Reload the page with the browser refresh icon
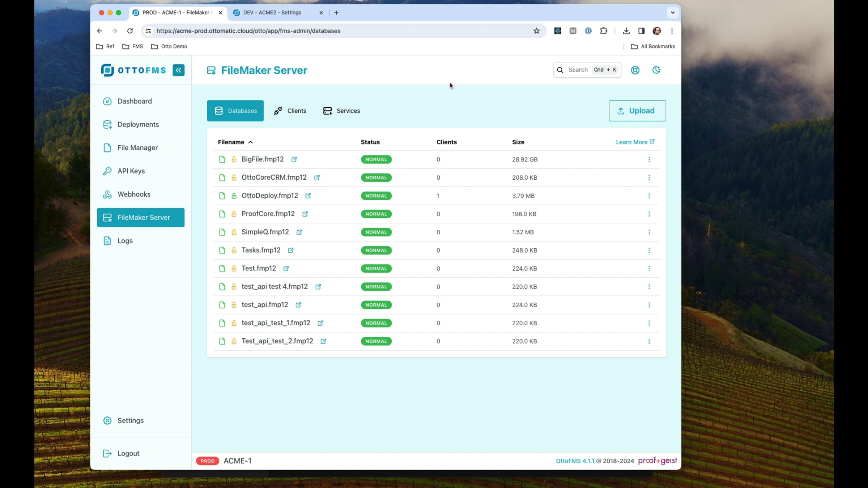The width and height of the screenshot is (868, 488). (130, 31)
